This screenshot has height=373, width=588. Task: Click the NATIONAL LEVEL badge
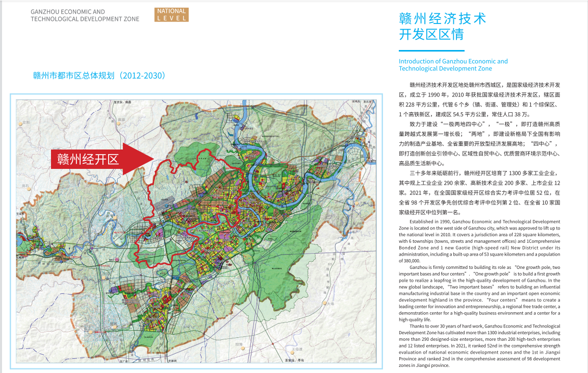[171, 15]
